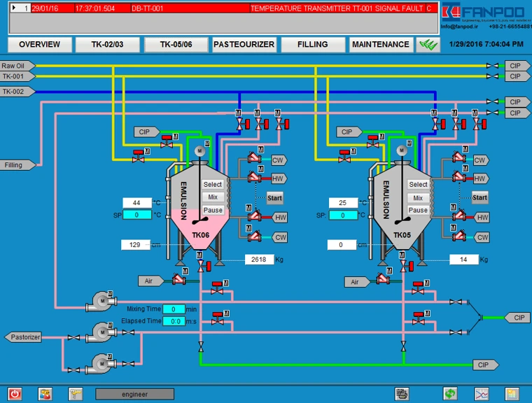Expand alarm line arrow in alarm banner
The image size is (532, 403).
click(x=14, y=8)
